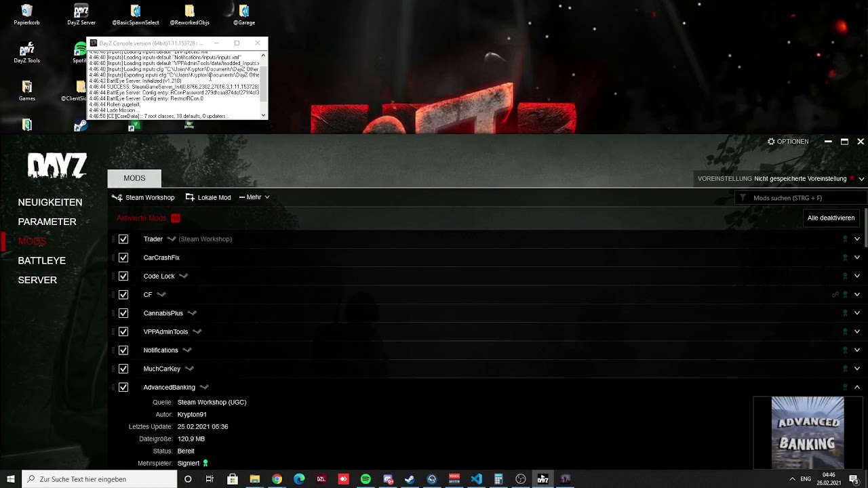
Task: Select the DayZ Tools desktop shortcut
Action: coord(26,53)
